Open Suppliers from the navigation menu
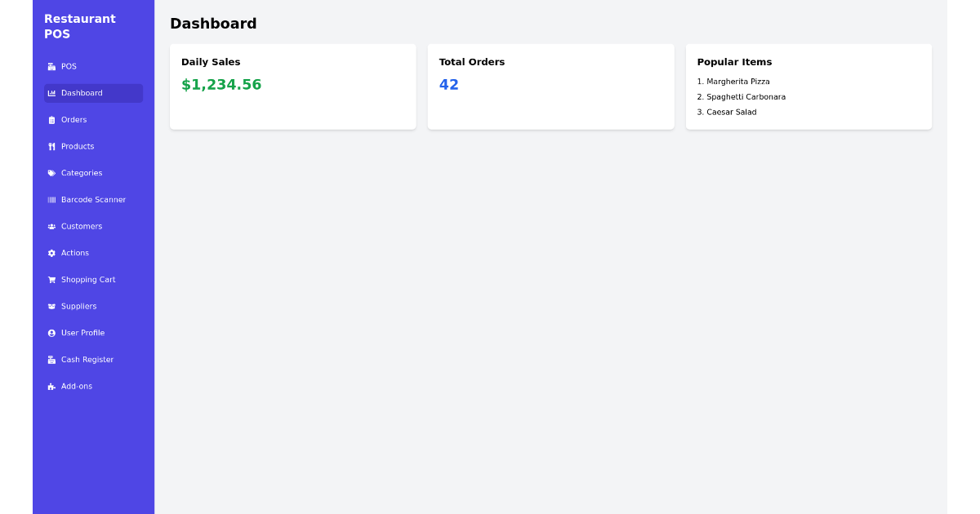The width and height of the screenshot is (980, 514). coord(78,306)
